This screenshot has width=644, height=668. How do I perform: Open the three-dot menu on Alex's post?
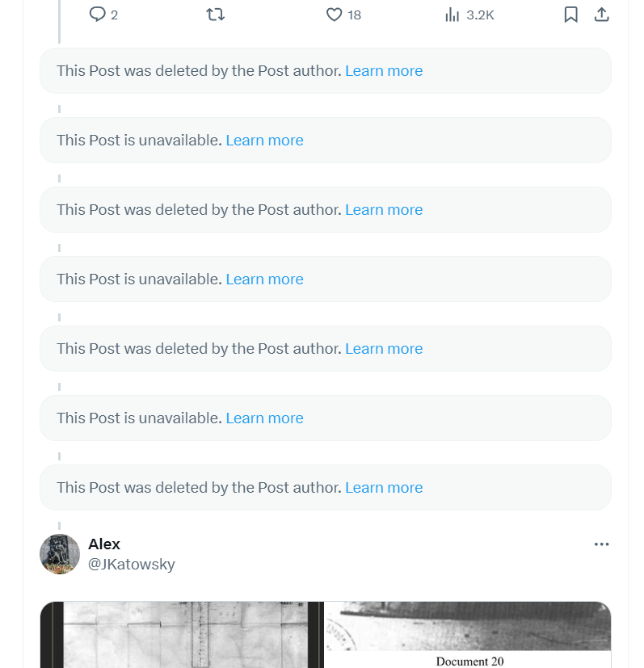pos(601,544)
